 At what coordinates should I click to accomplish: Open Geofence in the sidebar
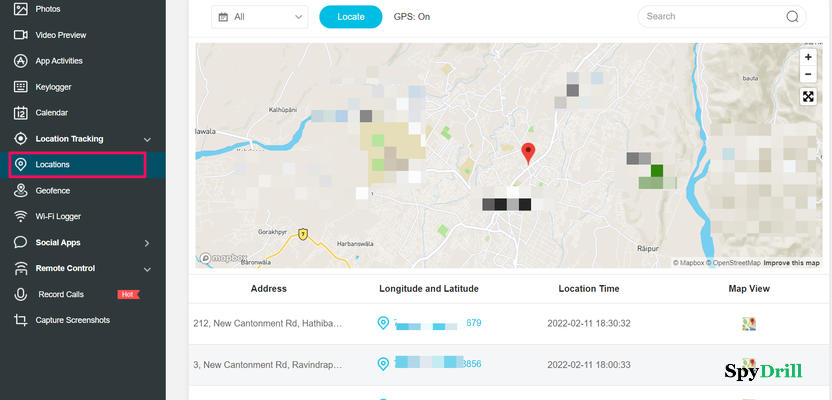52,190
